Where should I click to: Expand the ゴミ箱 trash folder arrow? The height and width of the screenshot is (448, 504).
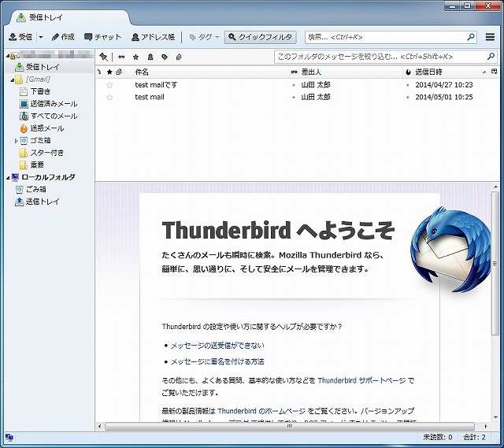16,140
